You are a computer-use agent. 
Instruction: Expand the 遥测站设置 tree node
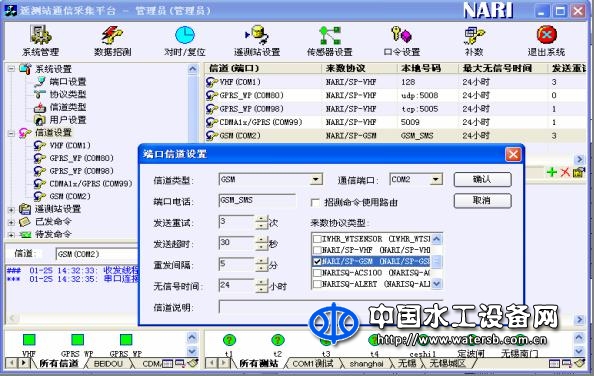tap(11, 209)
